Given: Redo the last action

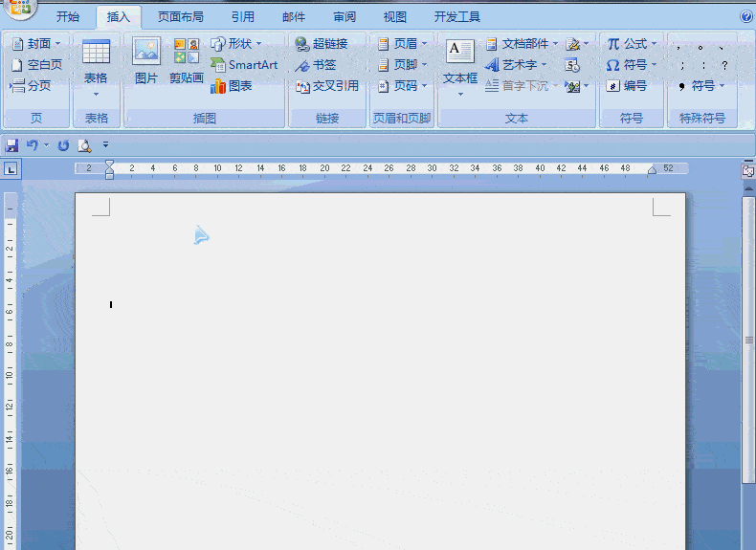Looking at the screenshot, I should click(63, 145).
